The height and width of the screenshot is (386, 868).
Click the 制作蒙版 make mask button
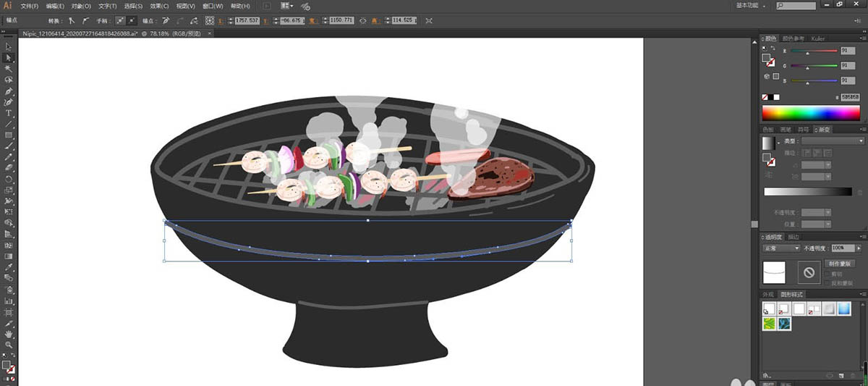click(x=840, y=264)
